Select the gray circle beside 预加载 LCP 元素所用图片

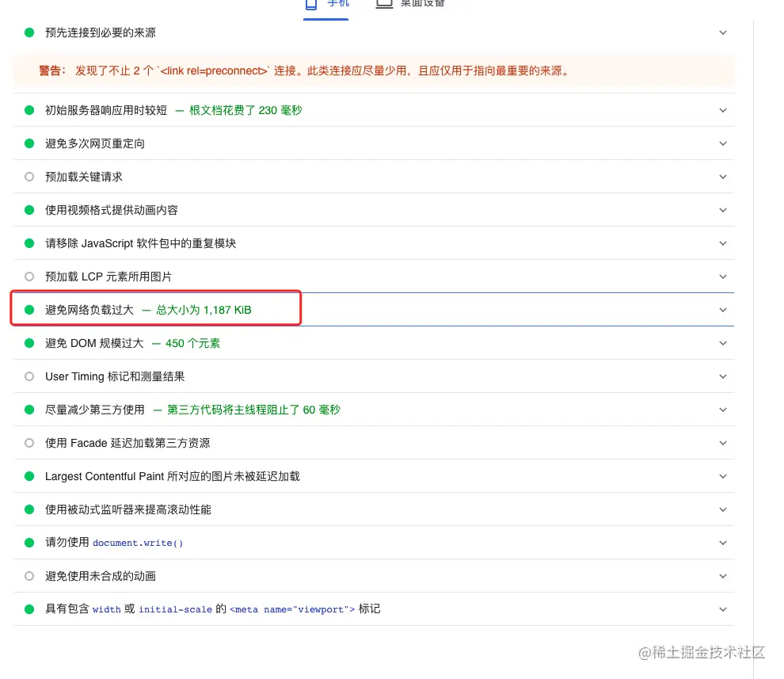click(29, 277)
